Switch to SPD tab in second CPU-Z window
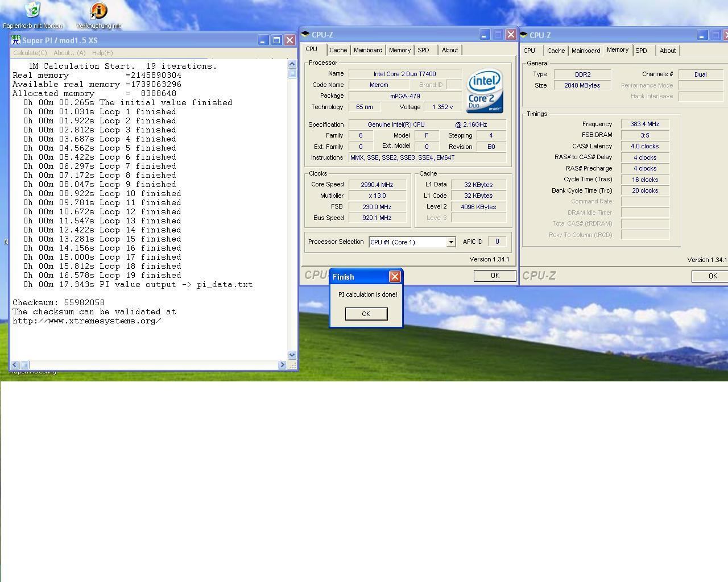 pos(641,51)
